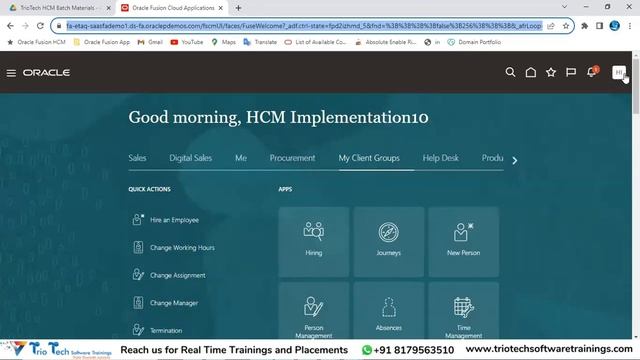
Task: Click the Hire an Employee link
Action: click(174, 220)
